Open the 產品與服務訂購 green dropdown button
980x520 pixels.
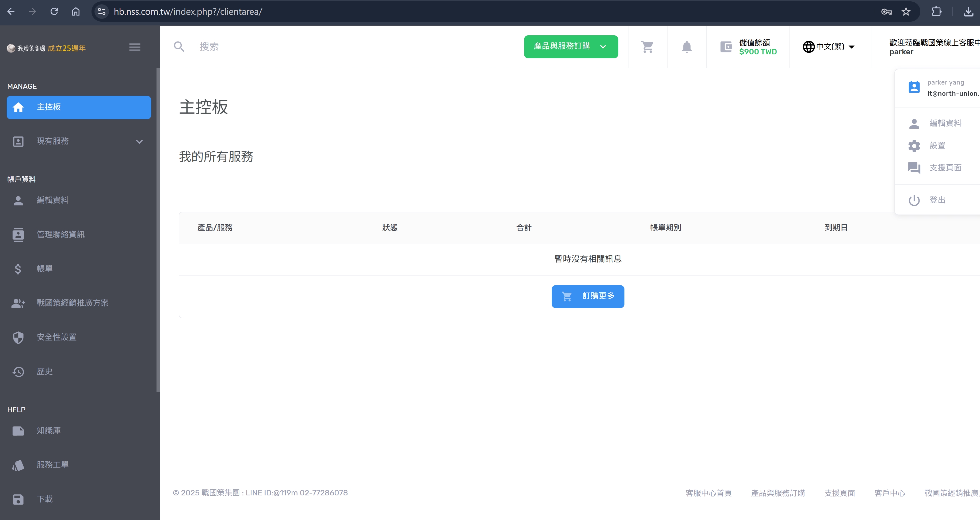click(571, 46)
